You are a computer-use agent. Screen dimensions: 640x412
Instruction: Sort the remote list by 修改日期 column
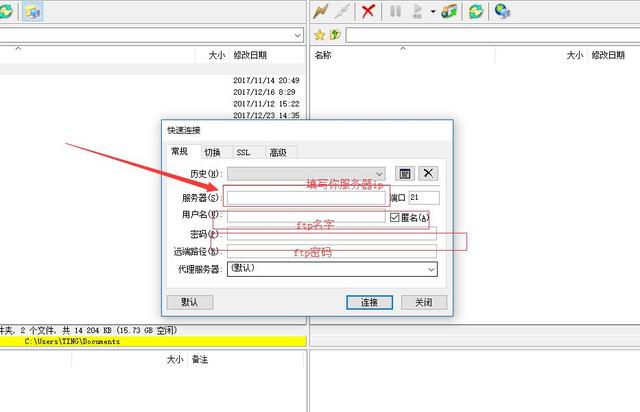click(x=608, y=55)
